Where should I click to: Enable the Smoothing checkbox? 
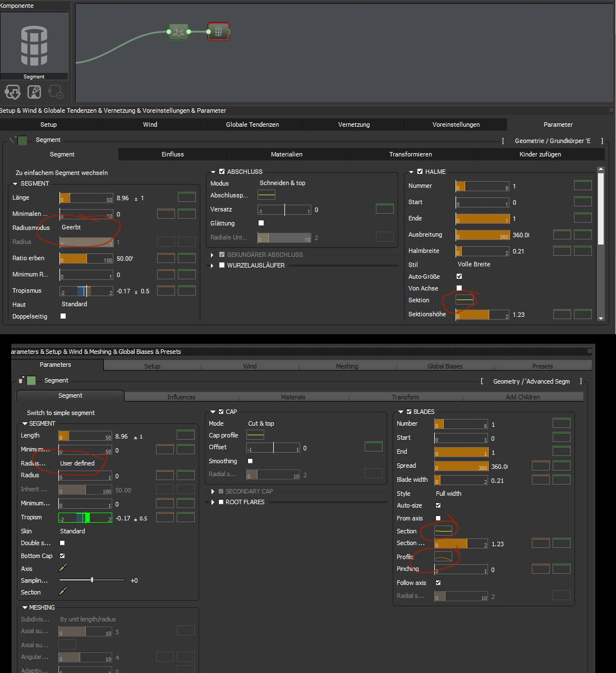coord(250,461)
